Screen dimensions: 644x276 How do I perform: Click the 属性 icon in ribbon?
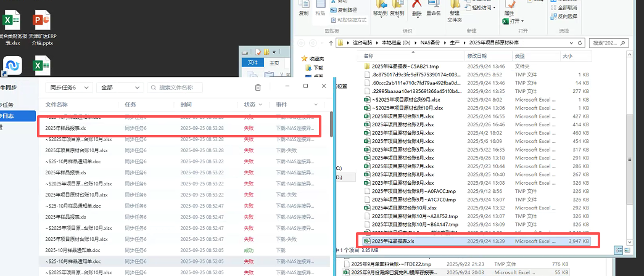pos(510,8)
